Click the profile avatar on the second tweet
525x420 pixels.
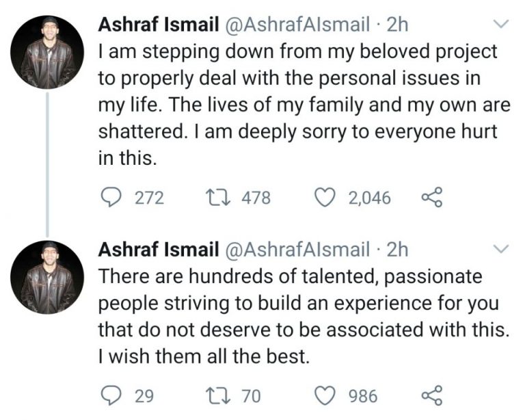pos(47,277)
